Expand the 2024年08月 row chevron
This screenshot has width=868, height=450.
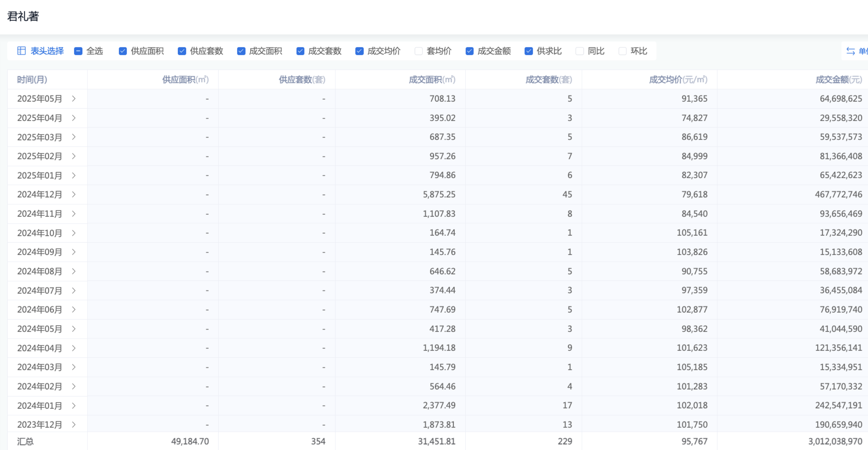pos(74,271)
